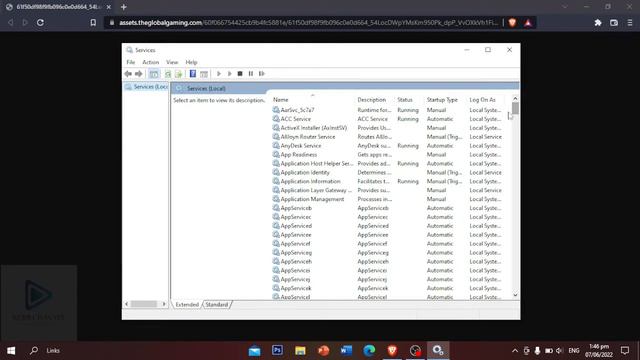Click the Pause Service toolbar icon
640x360 pixels.
click(x=251, y=73)
